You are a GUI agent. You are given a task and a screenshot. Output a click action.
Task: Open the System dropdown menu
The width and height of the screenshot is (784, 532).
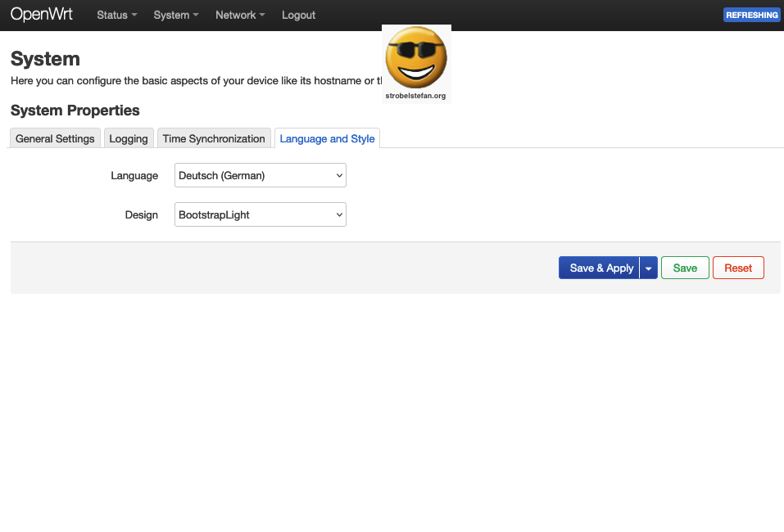tap(175, 15)
